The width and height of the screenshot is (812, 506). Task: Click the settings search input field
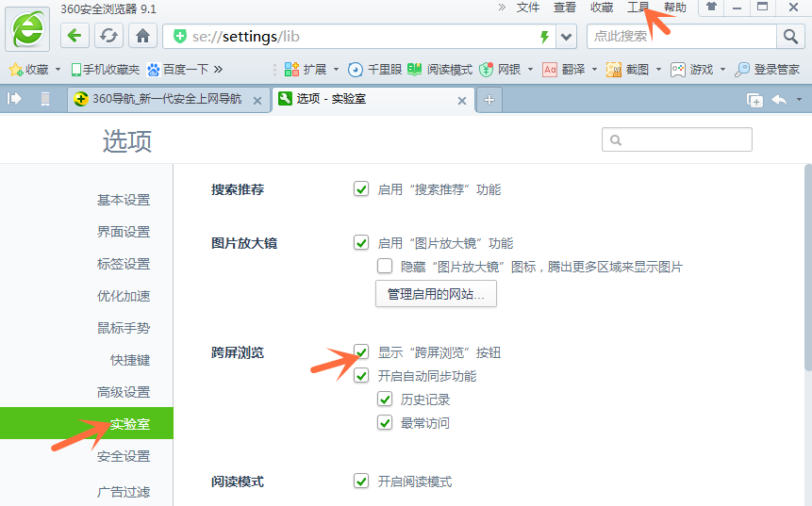click(x=677, y=139)
